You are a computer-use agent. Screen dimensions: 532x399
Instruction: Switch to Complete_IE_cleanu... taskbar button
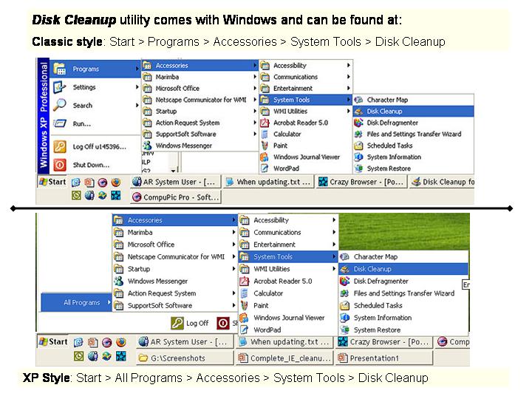coord(284,358)
